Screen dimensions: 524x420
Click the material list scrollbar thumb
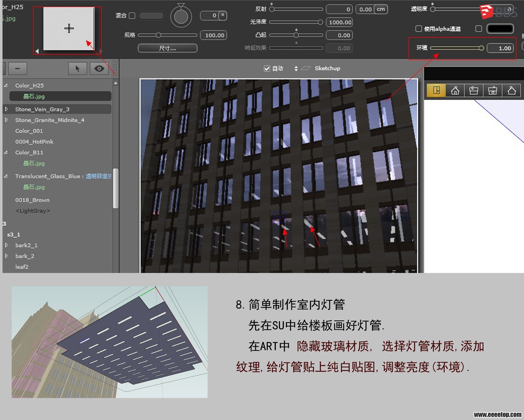click(x=116, y=188)
